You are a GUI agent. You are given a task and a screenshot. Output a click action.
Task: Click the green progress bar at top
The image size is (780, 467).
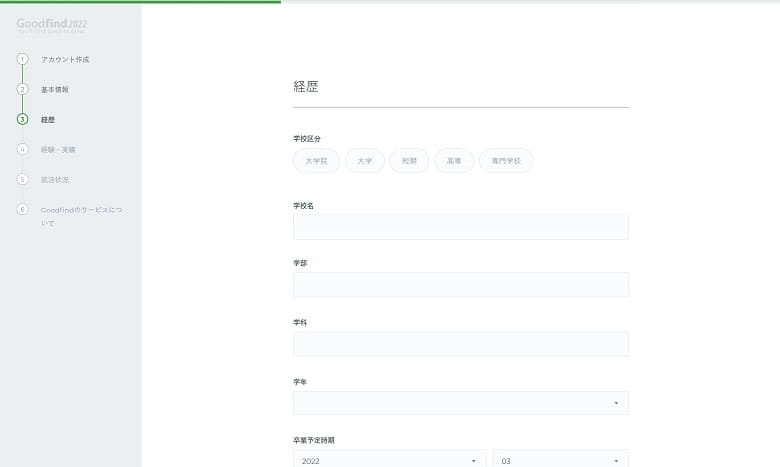(140, 1)
